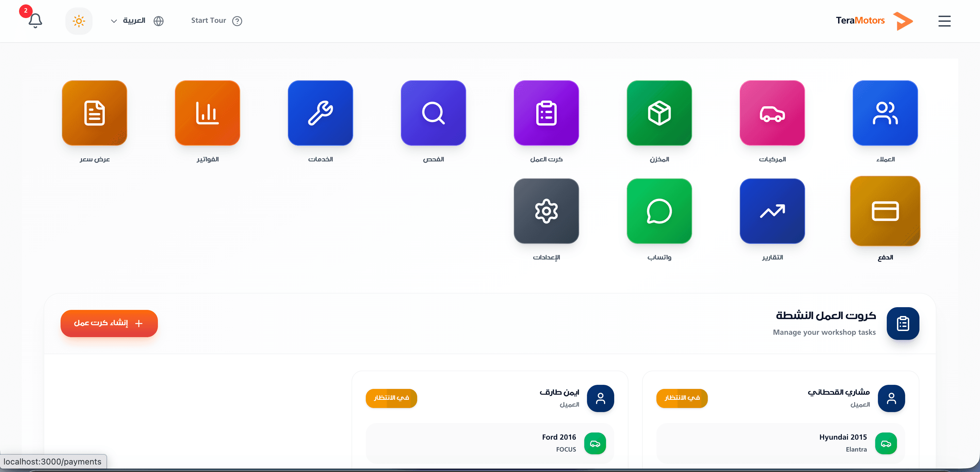Open the hamburger menu
Viewport: 980px width, 472px height.
[944, 21]
